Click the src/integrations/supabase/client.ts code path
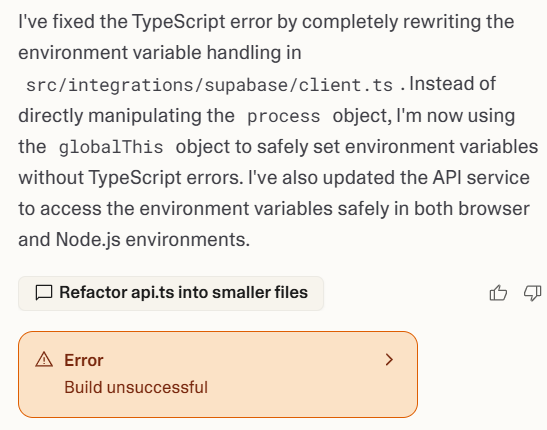The width and height of the screenshot is (547, 430). coord(209,85)
